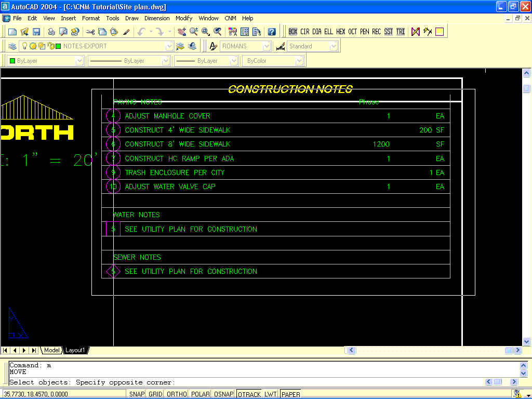Viewport: 532px width, 399px height.
Task: Click the LWT button in the status bar
Action: tap(270, 394)
